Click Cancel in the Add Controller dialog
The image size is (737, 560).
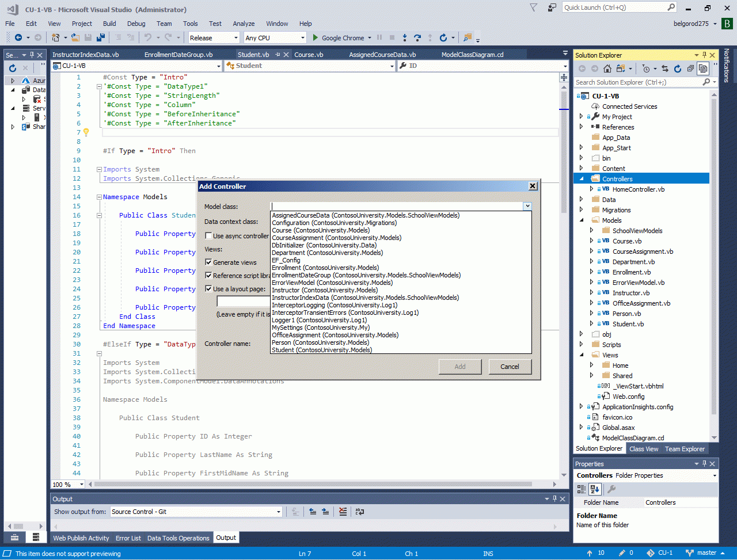510,367
